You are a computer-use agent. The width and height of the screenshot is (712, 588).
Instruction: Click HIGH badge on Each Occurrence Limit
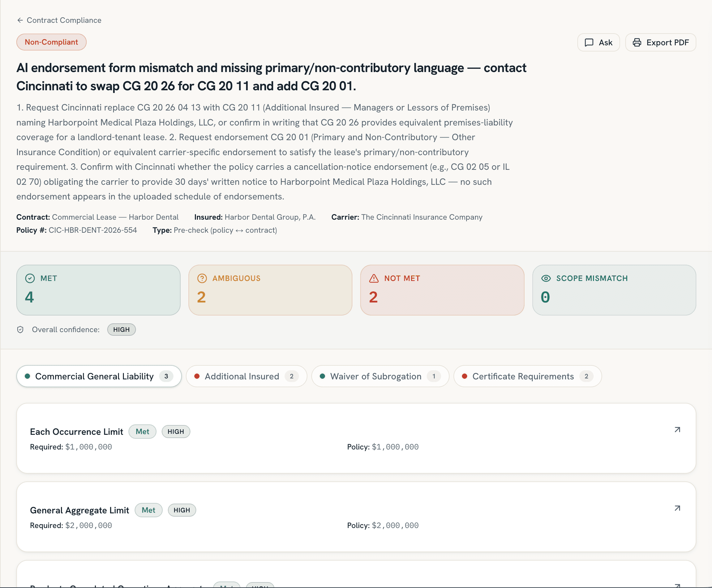coord(176,432)
